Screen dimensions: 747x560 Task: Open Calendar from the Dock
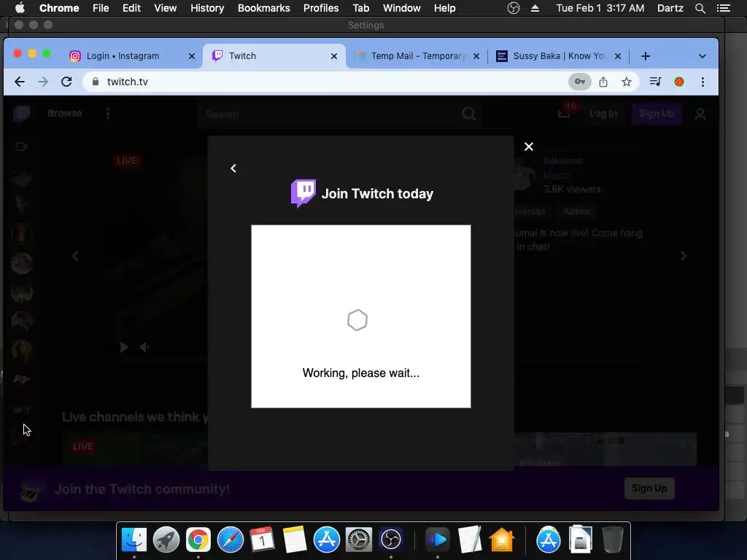tap(263, 540)
